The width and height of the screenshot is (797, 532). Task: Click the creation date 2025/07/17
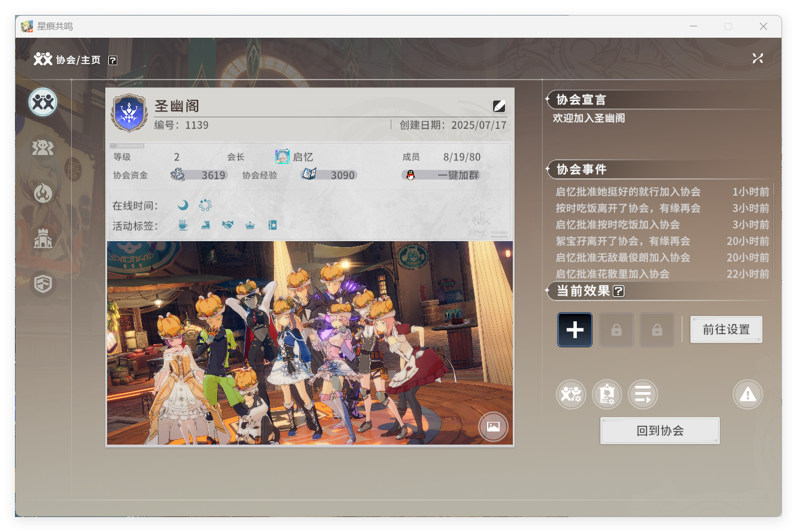pyautogui.click(x=479, y=125)
